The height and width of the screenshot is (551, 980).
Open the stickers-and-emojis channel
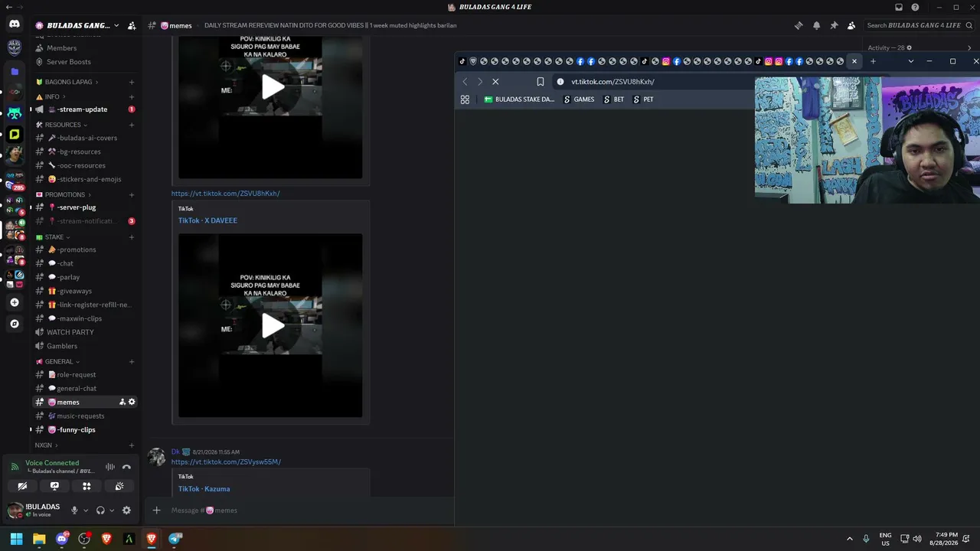(x=85, y=179)
